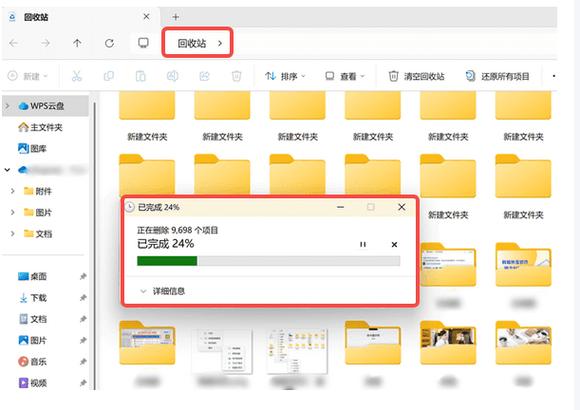Click 清空回收站 button
Screen dimensions: 580x410
click(x=416, y=76)
